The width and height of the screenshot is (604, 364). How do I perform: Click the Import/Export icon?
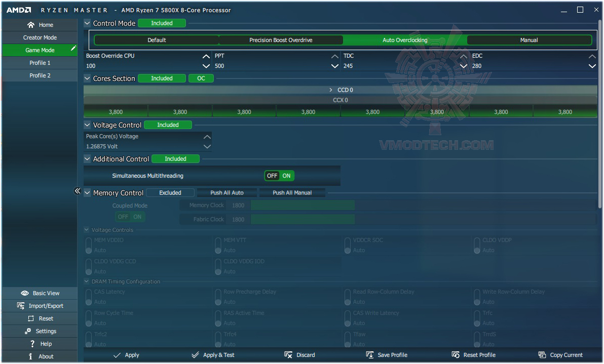(21, 306)
